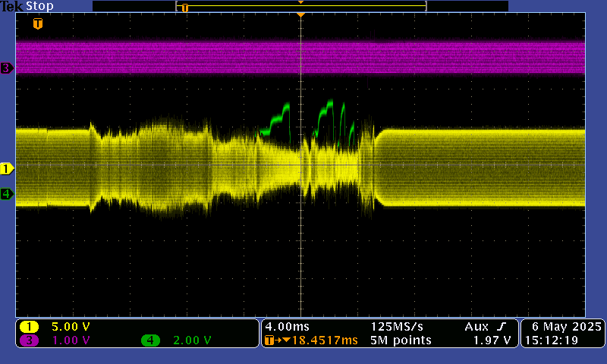The height and width of the screenshot is (364, 607).
Task: Click the Tek logo
Action: click(x=12, y=6)
